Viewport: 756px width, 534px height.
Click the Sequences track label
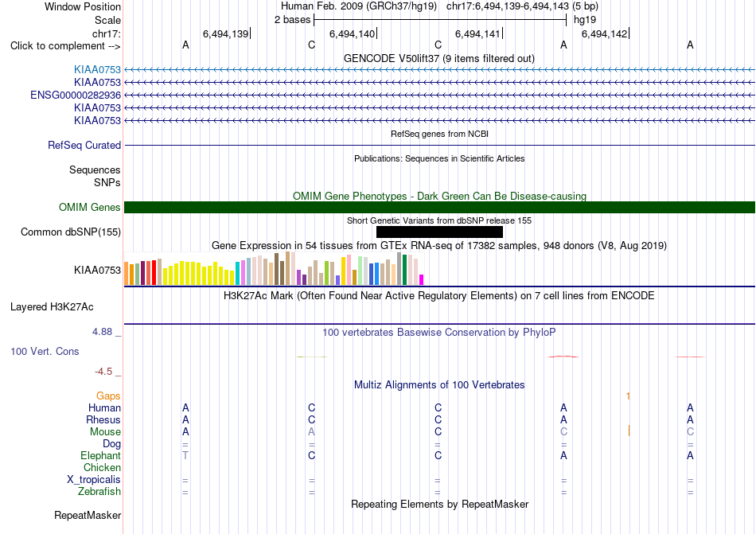click(x=95, y=170)
